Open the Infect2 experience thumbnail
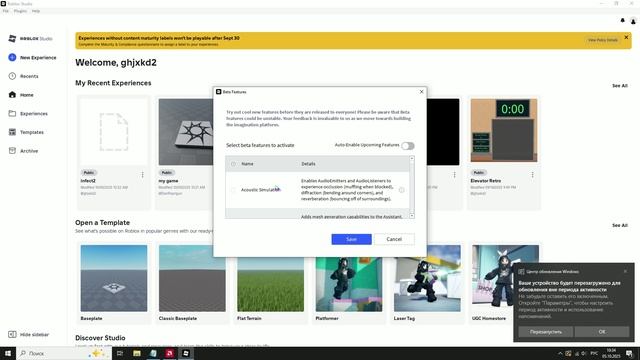 [x=114, y=131]
